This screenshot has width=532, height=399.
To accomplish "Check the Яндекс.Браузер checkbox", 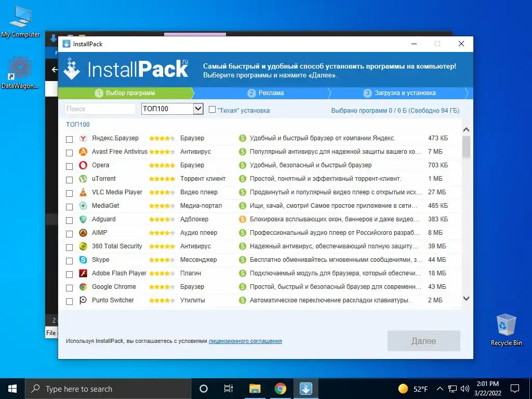I will (69, 139).
